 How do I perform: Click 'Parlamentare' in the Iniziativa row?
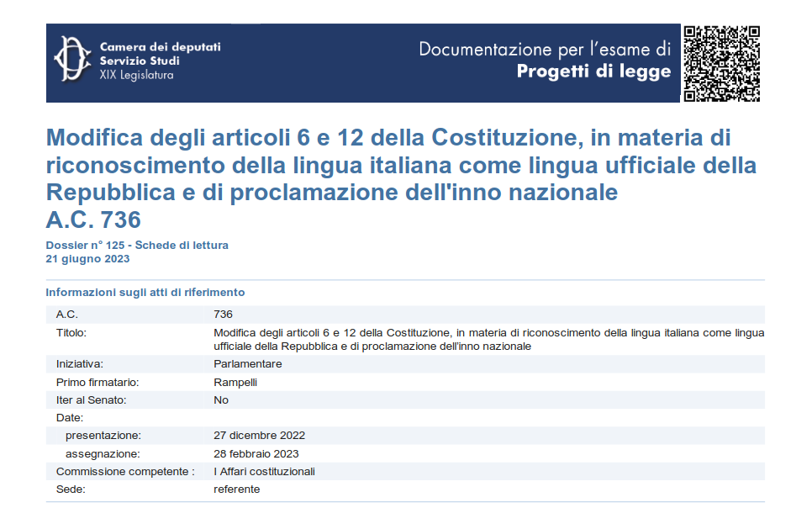[248, 364]
